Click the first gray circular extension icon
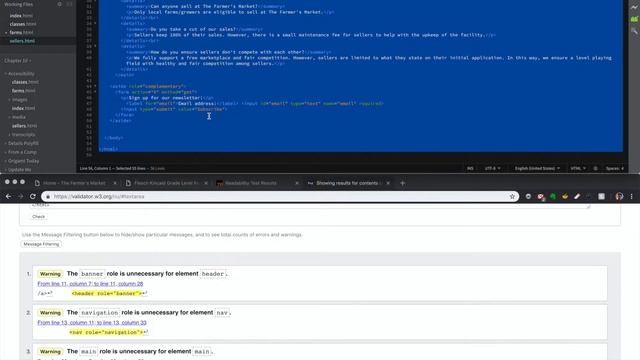The width and height of the screenshot is (640, 360). tap(528, 196)
